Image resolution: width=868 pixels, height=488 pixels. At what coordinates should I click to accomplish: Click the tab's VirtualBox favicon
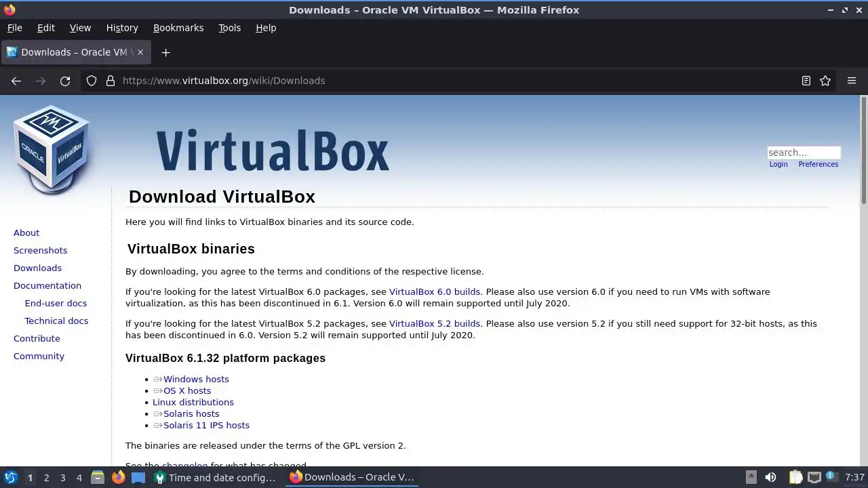[12, 52]
